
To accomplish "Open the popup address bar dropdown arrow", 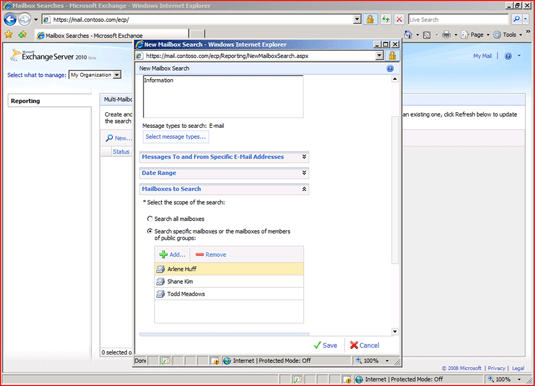I will coord(379,55).
